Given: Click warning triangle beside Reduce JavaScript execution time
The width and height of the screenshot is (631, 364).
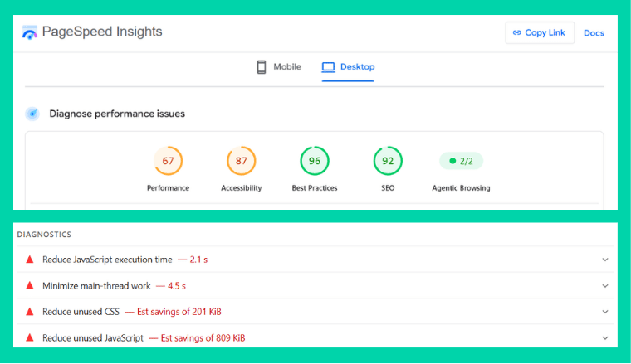Looking at the screenshot, I should [30, 260].
